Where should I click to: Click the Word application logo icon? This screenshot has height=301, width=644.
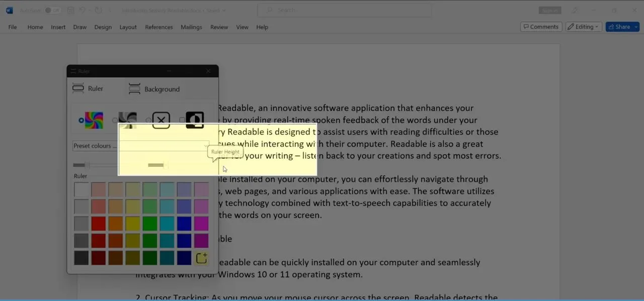[10, 10]
